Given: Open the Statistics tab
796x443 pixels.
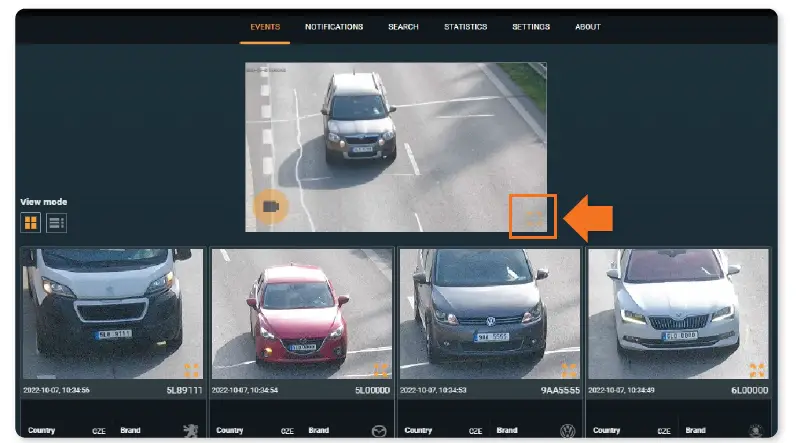Looking at the screenshot, I should [x=465, y=27].
